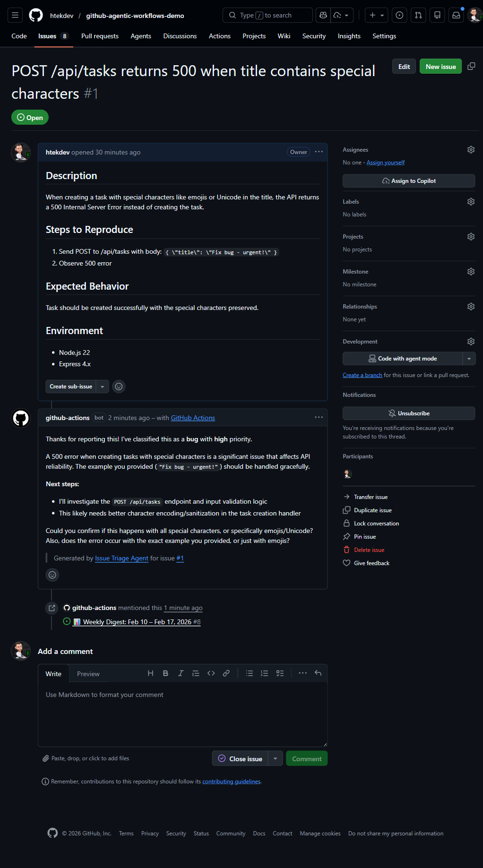
Task: Switch to the Preview tab of the comment box
Action: (88, 673)
